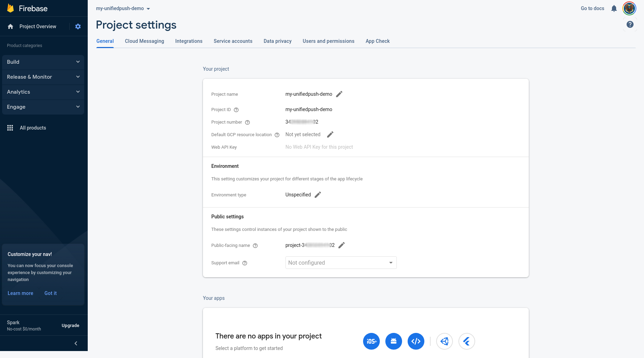Viewport: 644px width, 358px height.
Task: Edit Default GCP resource location pencil
Action: 330,134
